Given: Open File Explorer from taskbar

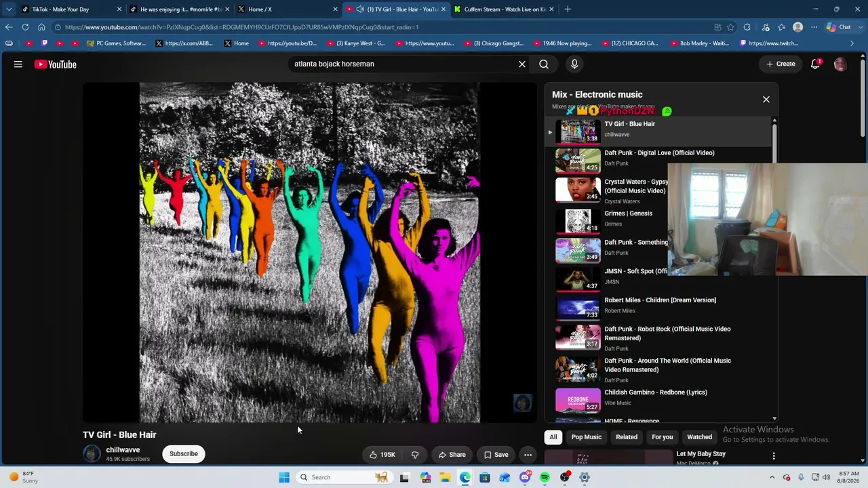Looking at the screenshot, I should tap(445, 477).
